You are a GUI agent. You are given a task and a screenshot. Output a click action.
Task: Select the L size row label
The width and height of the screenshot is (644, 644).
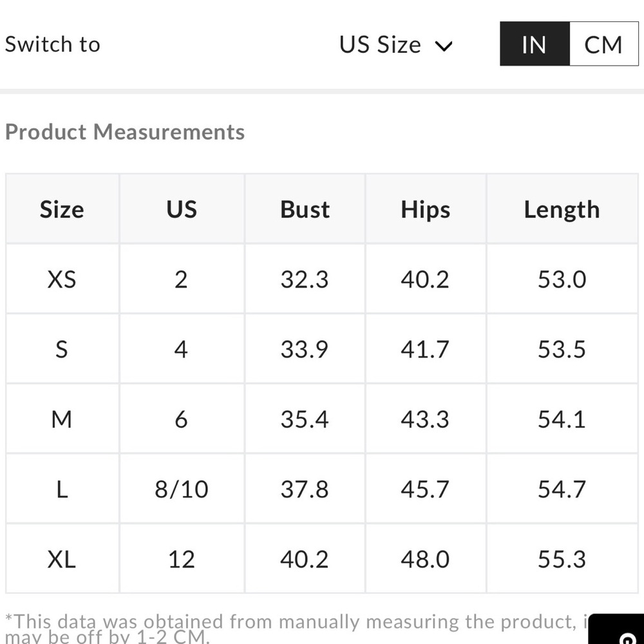pyautogui.click(x=62, y=489)
